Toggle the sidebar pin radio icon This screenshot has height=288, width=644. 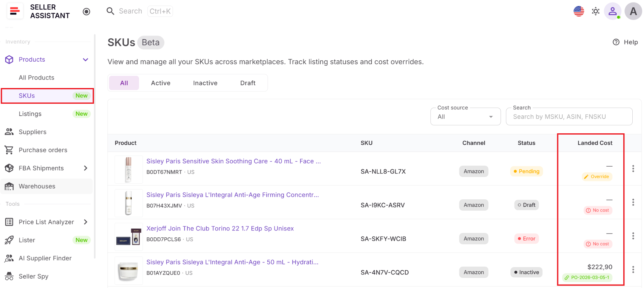[x=86, y=12]
